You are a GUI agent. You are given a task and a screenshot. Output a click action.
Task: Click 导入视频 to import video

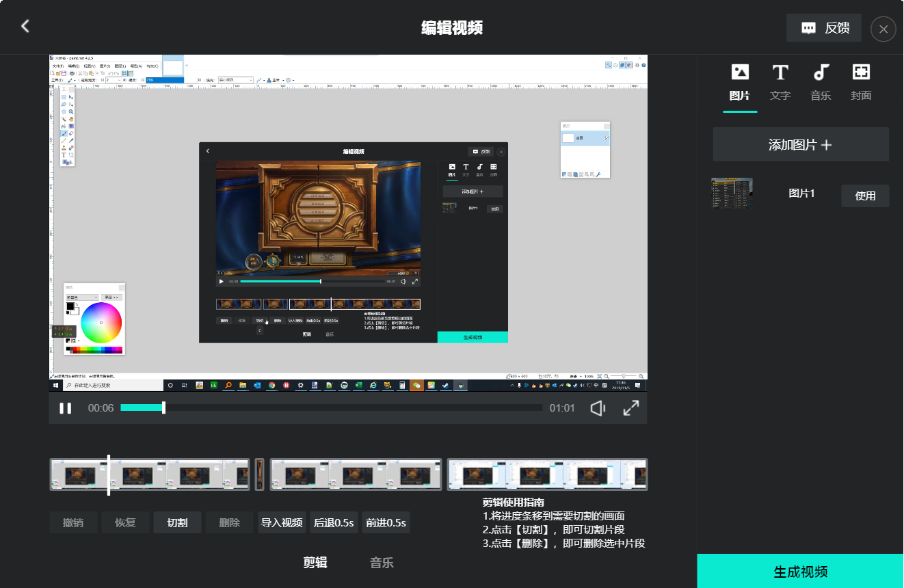pos(282,522)
